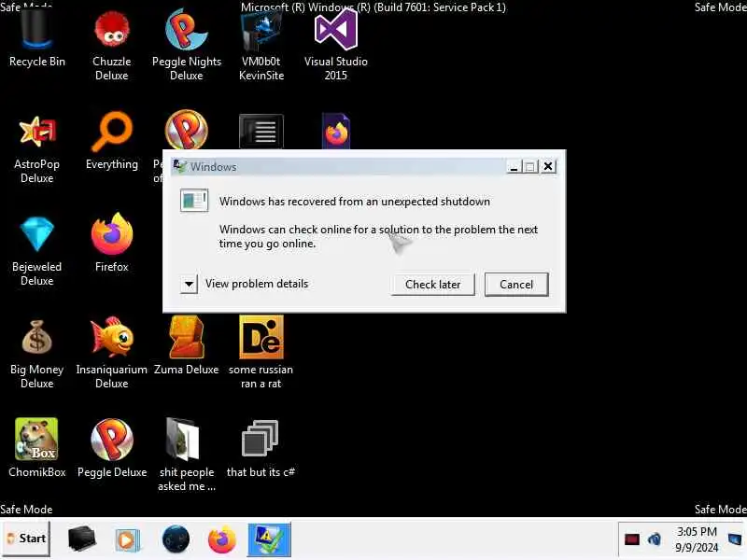747x560 pixels.
Task: Select the Zuma Deluxe desktop icon
Action: 186,345
